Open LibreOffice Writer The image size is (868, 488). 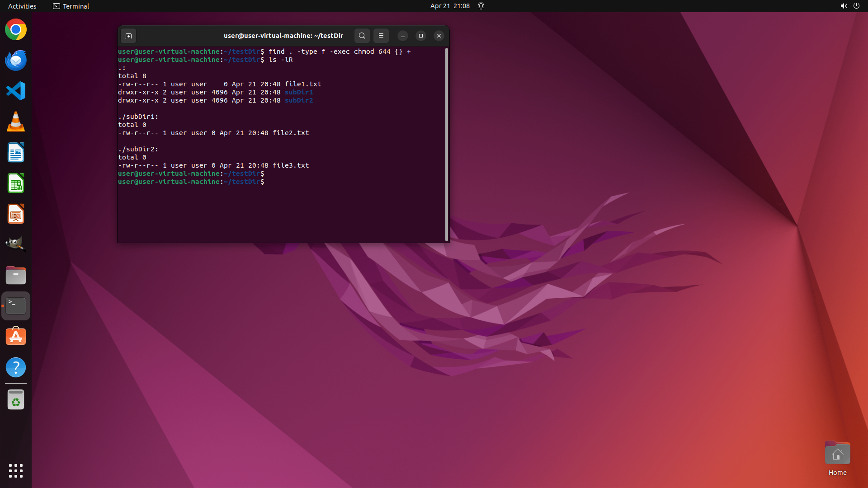[x=16, y=153]
